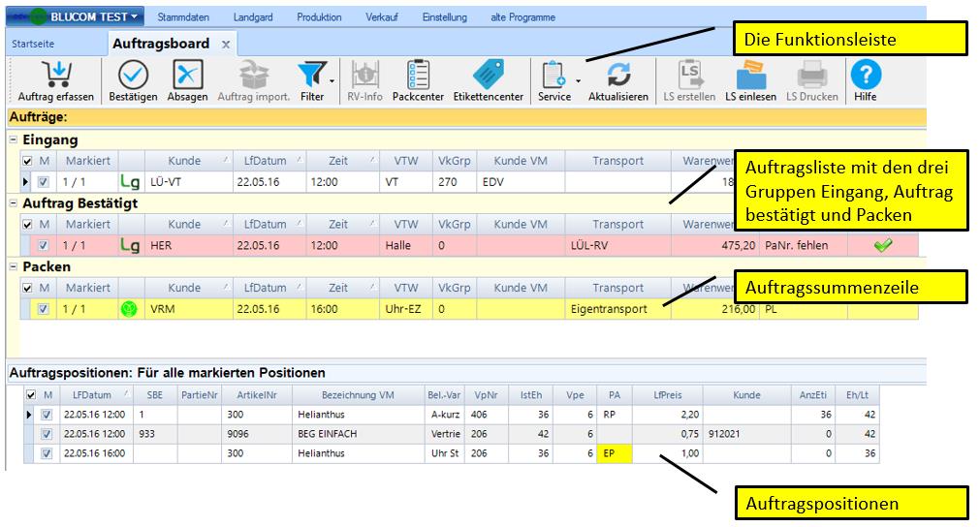Screen dimensions: 980x527
Task: Sort positions by ArtikelNr column header
Action: tap(250, 395)
